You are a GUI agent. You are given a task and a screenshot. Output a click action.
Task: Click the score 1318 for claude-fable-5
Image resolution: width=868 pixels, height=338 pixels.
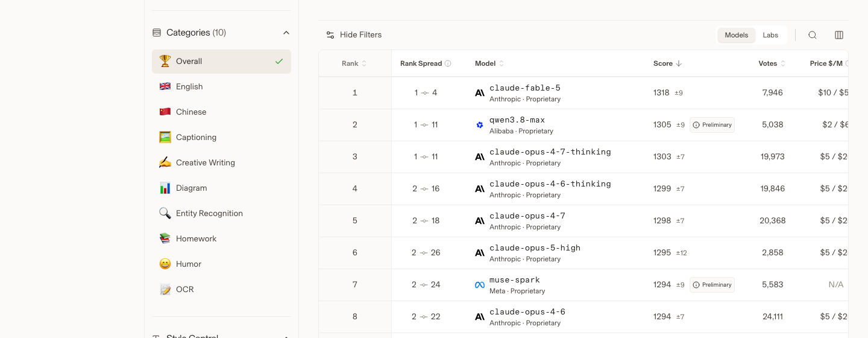[x=661, y=93]
